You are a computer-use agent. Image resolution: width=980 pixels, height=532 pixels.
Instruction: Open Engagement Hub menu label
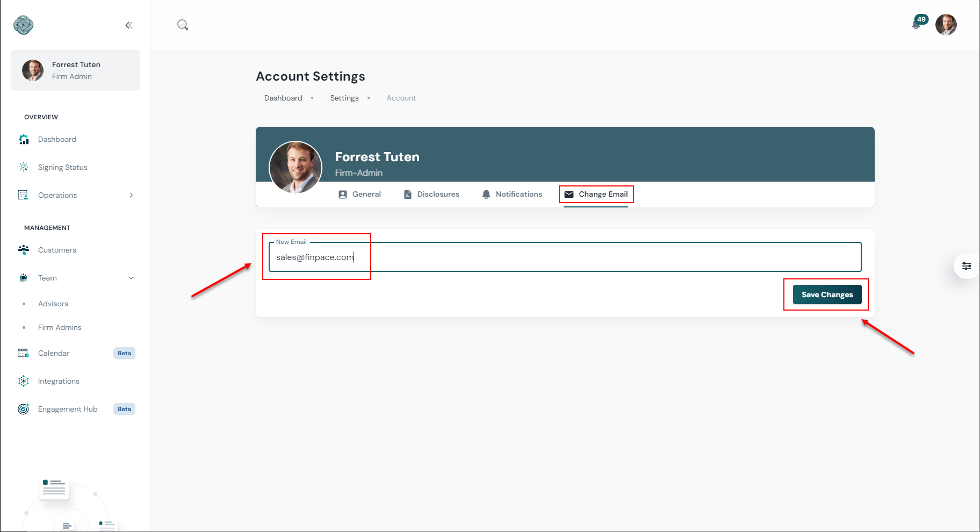tap(68, 409)
